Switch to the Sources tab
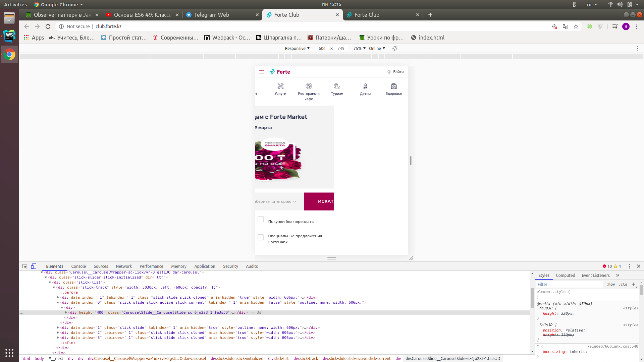The width and height of the screenshot is (644, 362). coord(101,266)
